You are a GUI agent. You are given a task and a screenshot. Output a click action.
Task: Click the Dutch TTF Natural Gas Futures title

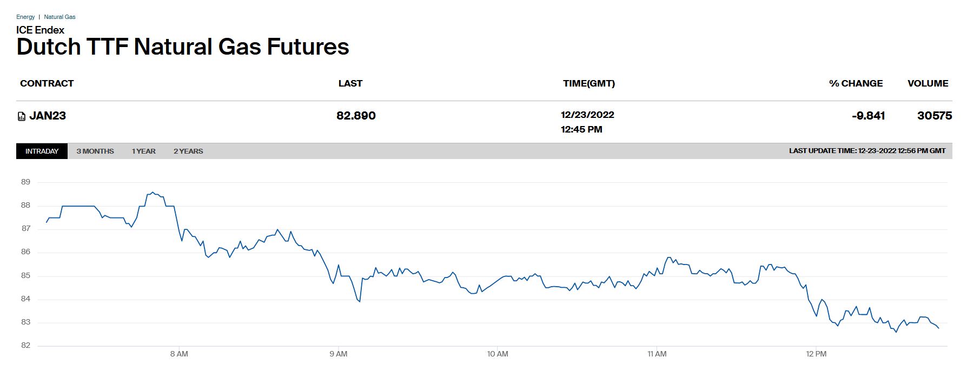pyautogui.click(x=183, y=47)
